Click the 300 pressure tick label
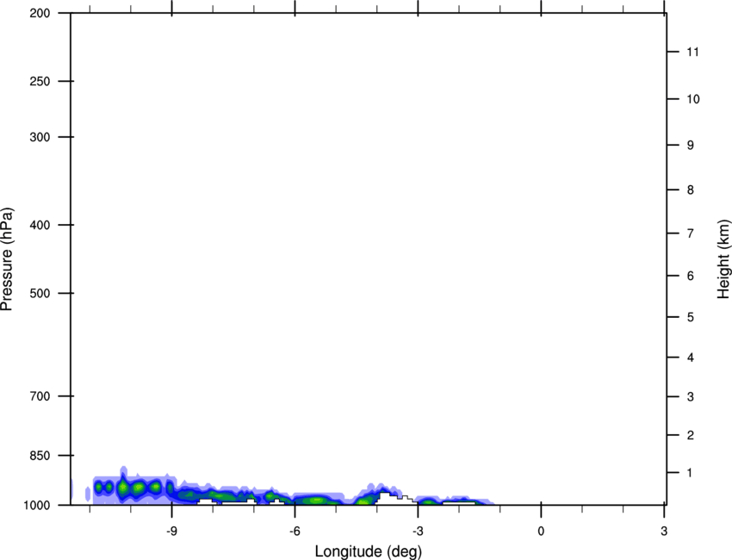The height and width of the screenshot is (560, 732). 40,137
